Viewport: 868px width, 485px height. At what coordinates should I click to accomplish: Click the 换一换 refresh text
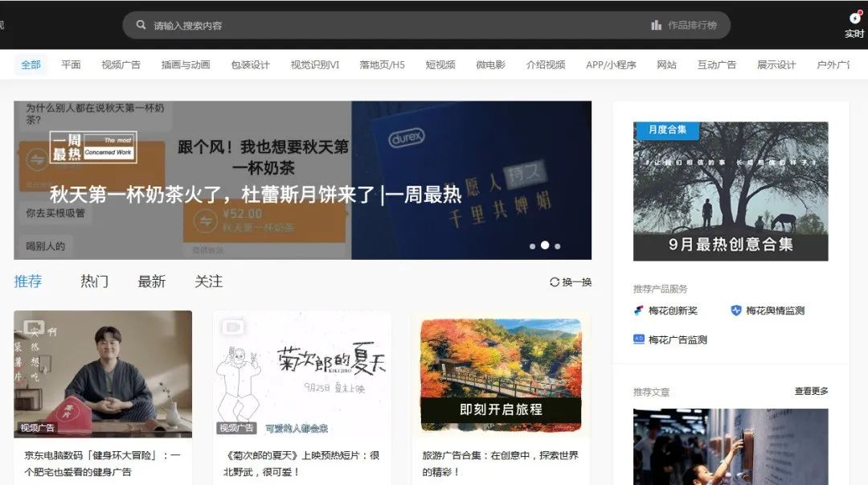pos(577,282)
